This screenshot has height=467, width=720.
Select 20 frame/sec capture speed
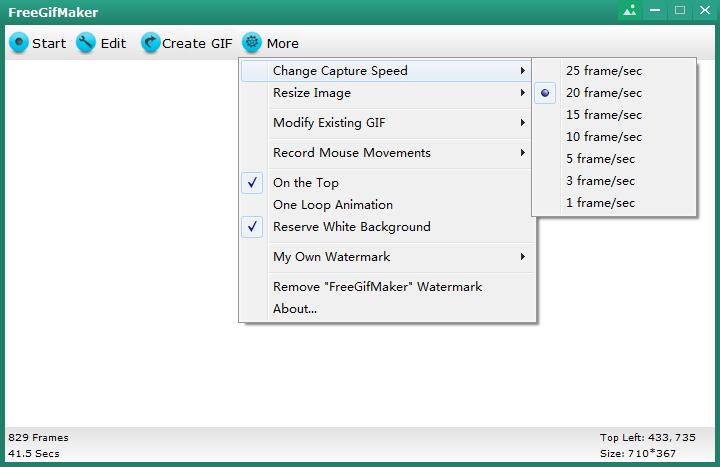[614, 93]
